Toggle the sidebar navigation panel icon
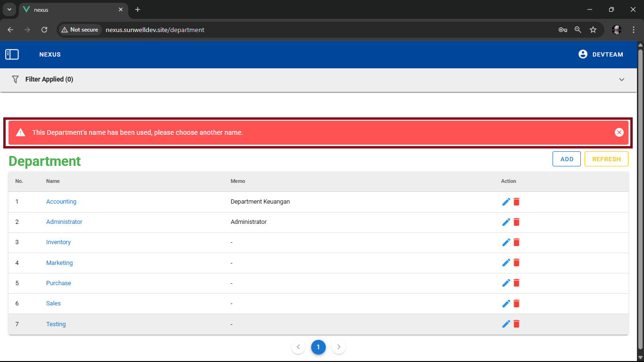Viewport: 644px width, 362px height. [x=12, y=55]
